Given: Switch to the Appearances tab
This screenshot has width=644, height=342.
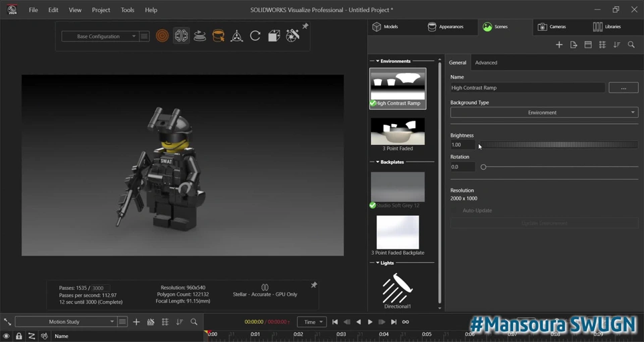Looking at the screenshot, I should pyautogui.click(x=445, y=27).
